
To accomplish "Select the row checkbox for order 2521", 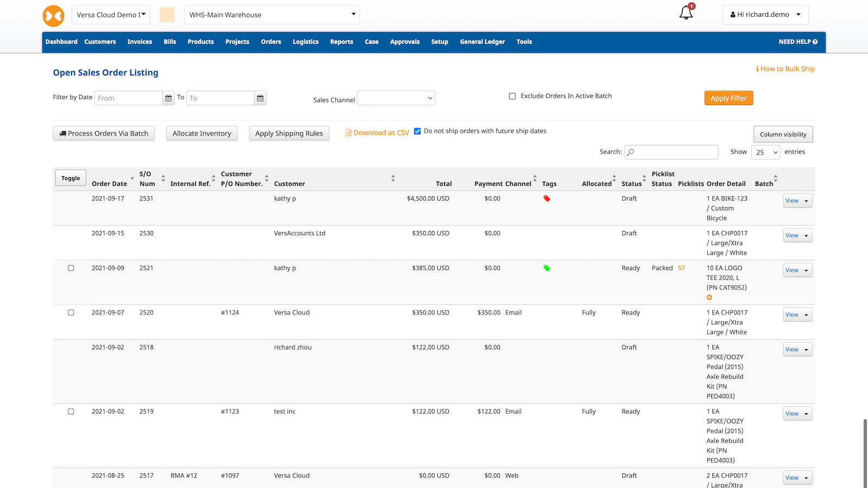I will pos(71,267).
